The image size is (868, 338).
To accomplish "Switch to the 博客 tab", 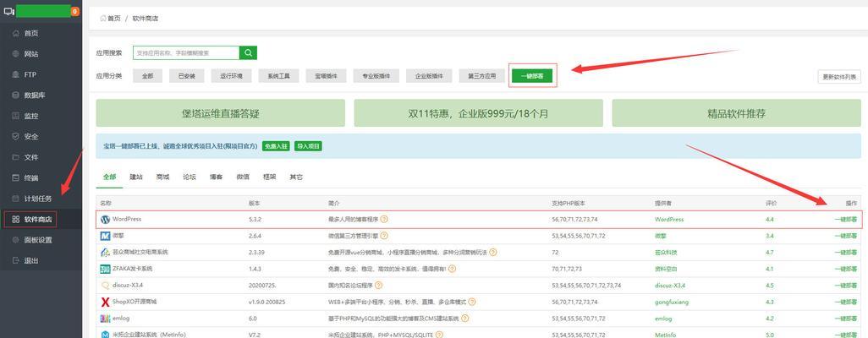I will coord(216,177).
